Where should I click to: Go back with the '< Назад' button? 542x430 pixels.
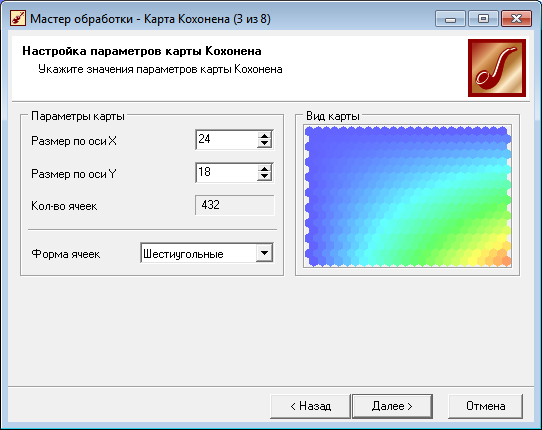click(x=310, y=406)
